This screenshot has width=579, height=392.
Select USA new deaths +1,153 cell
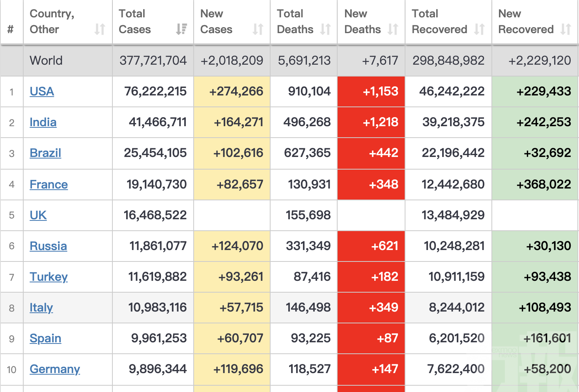click(371, 91)
